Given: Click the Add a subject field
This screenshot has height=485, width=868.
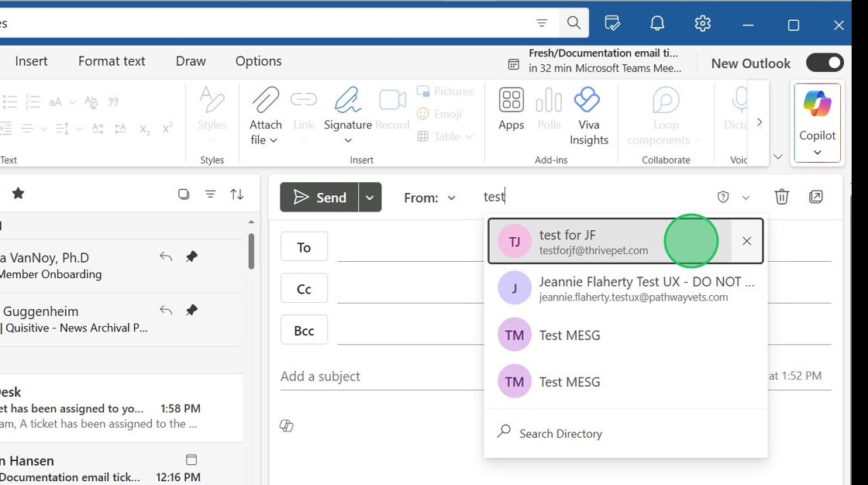Looking at the screenshot, I should point(380,377).
